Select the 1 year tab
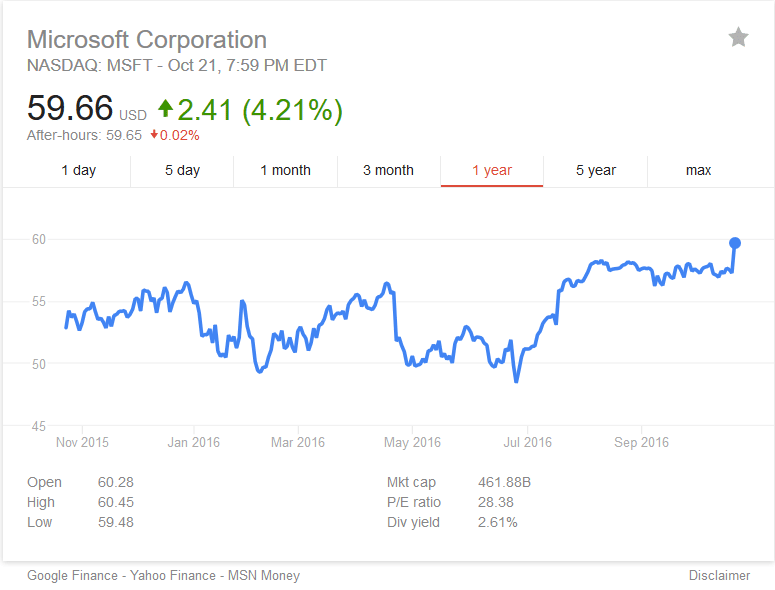This screenshot has height=590, width=775. point(492,170)
